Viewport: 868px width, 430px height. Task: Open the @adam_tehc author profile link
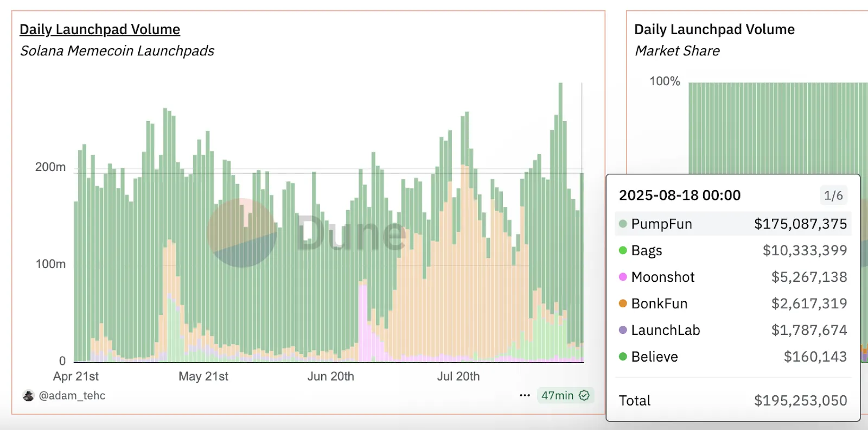point(72,396)
